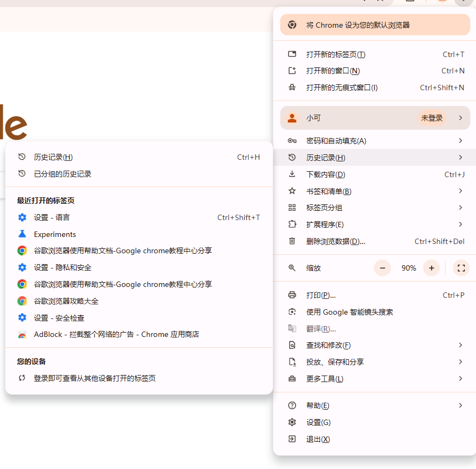Image resolution: width=476 pixels, height=469 pixels.
Task: Reopen 谷歌浏览器攻略大全 page
Action: coord(139,301)
